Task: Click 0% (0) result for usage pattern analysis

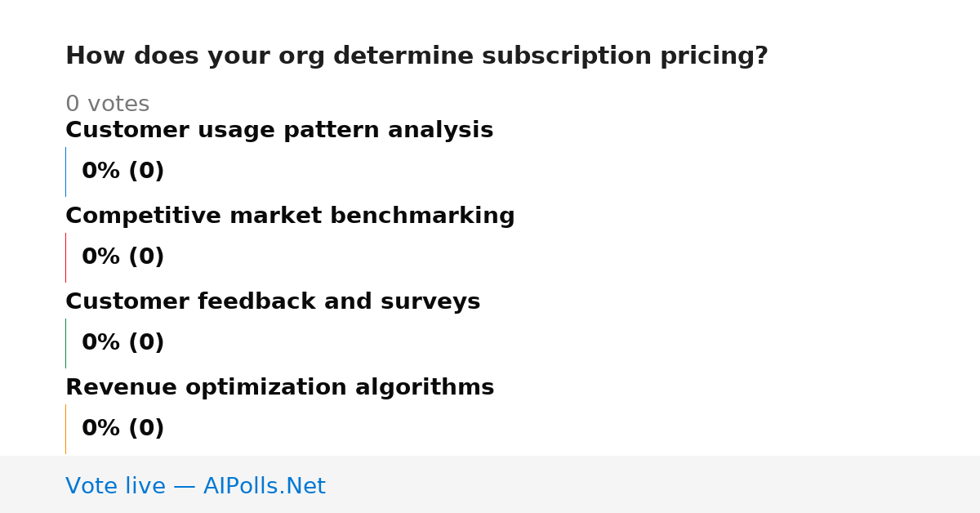Action: [122, 172]
